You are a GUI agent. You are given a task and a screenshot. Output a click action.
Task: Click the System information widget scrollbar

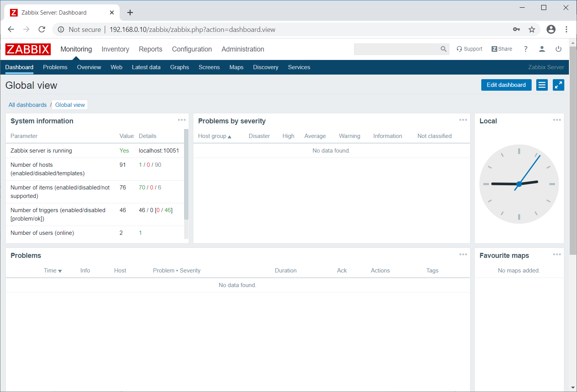[186, 174]
